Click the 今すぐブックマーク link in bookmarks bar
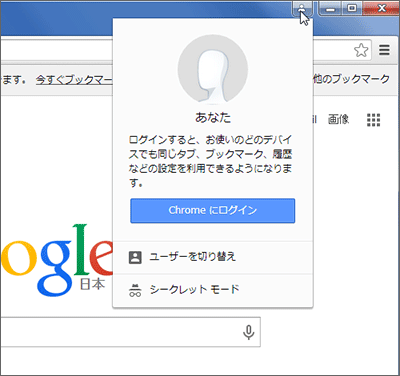Viewport: 400px width, 376px height. 74,80
